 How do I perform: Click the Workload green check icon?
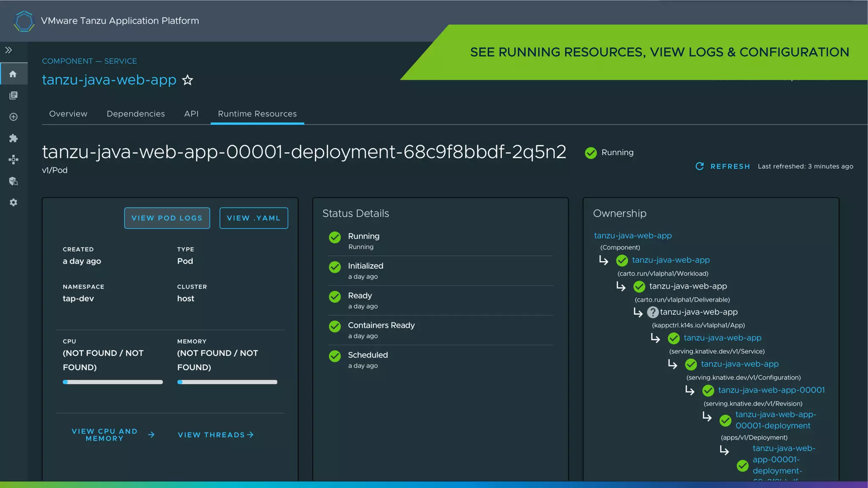(622, 261)
